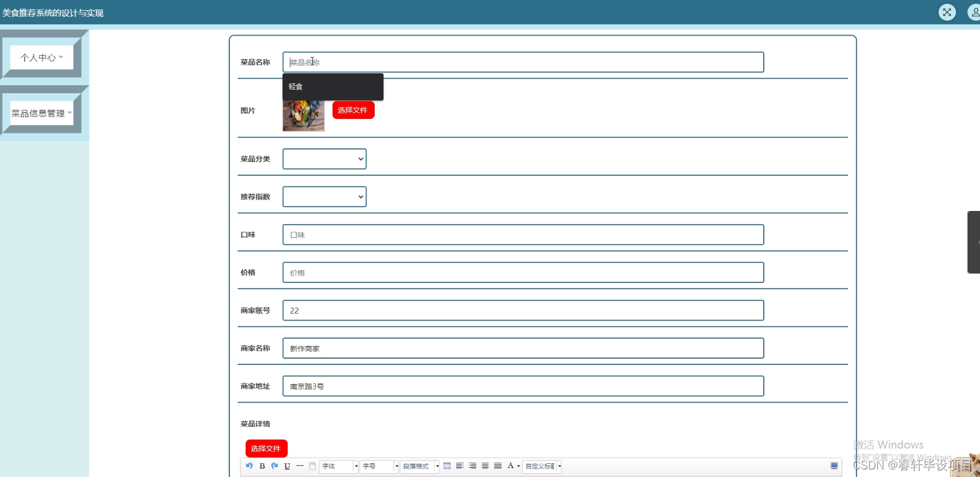Expand the 个人中心 sidebar menu
980x477 pixels.
(41, 58)
